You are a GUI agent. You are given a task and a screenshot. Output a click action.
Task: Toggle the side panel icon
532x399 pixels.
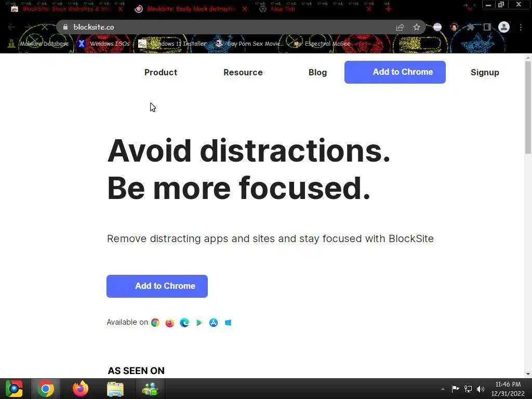tap(487, 27)
